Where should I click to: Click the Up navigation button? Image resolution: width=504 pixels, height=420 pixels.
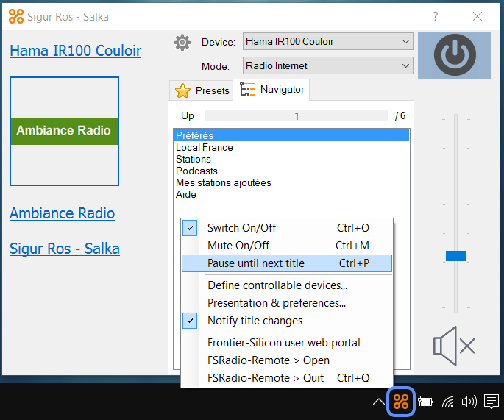coord(188,116)
